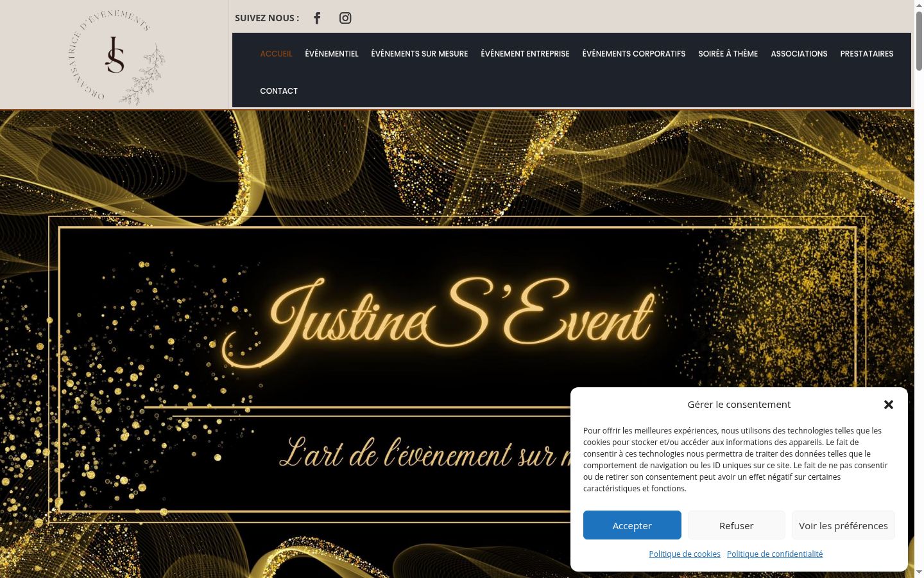924x578 pixels.
Task: Click the JS organisatrice d'événements logo
Action: click(116, 57)
